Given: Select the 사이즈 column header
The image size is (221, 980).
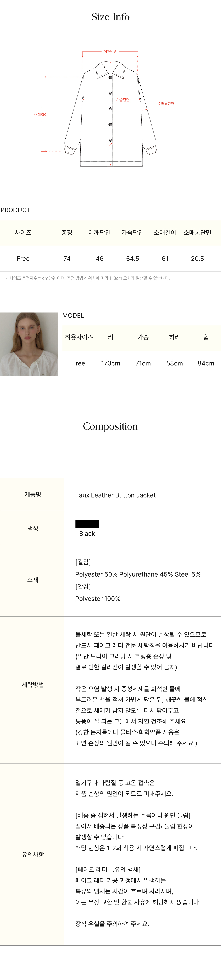Looking at the screenshot, I should pos(23,232).
